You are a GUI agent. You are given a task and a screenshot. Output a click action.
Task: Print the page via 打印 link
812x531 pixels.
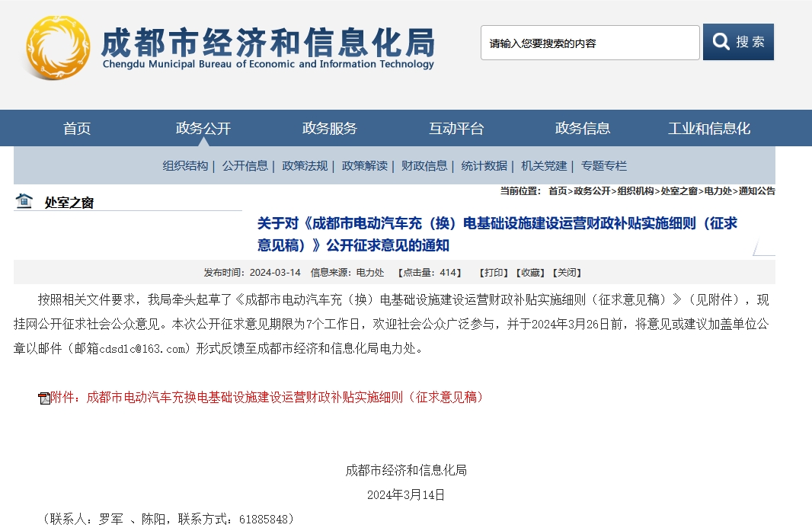click(493, 273)
